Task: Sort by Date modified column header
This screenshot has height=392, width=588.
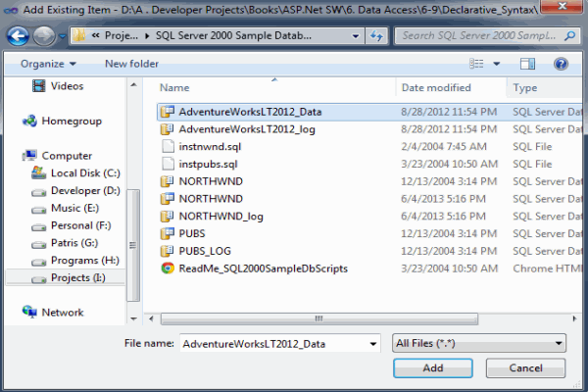Action: [436, 88]
